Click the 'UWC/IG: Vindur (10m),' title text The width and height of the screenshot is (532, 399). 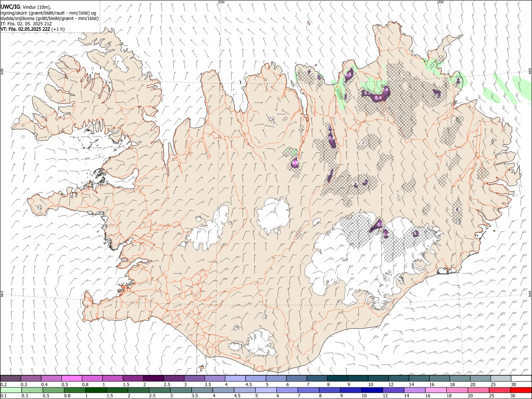[26, 7]
